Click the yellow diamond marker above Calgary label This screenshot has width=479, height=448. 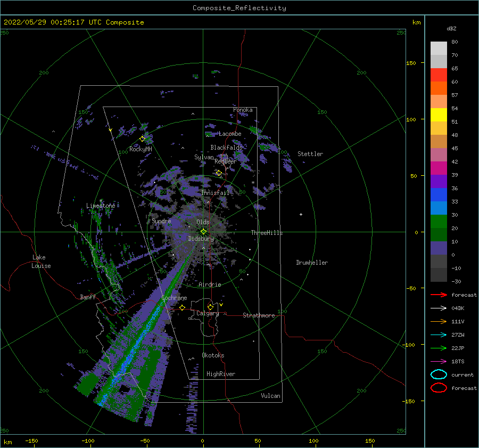click(210, 307)
